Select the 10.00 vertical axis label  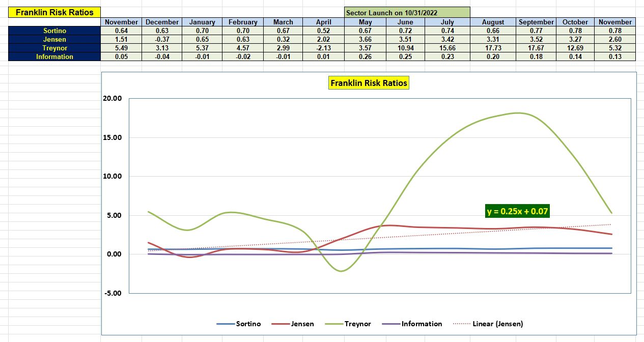coord(113,176)
